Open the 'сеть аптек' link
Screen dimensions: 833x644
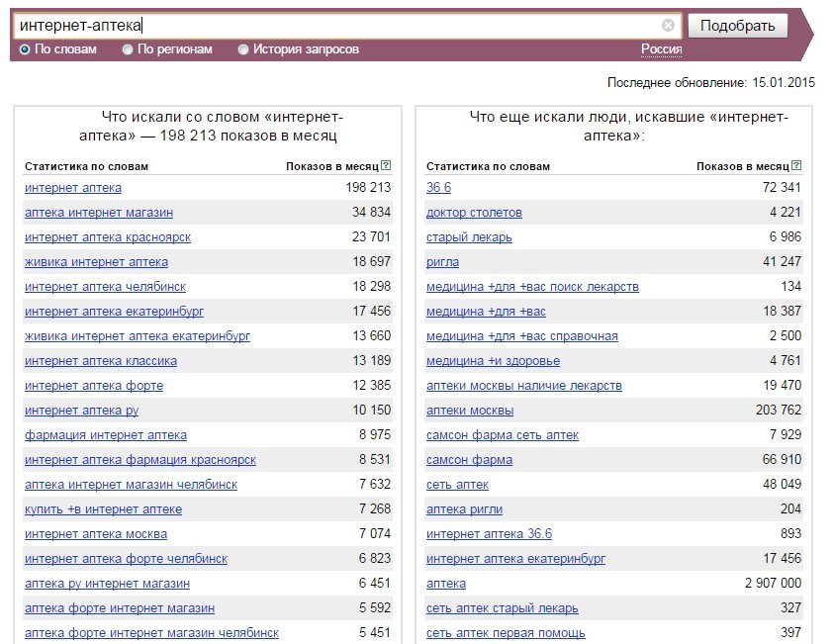pyautogui.click(x=457, y=484)
